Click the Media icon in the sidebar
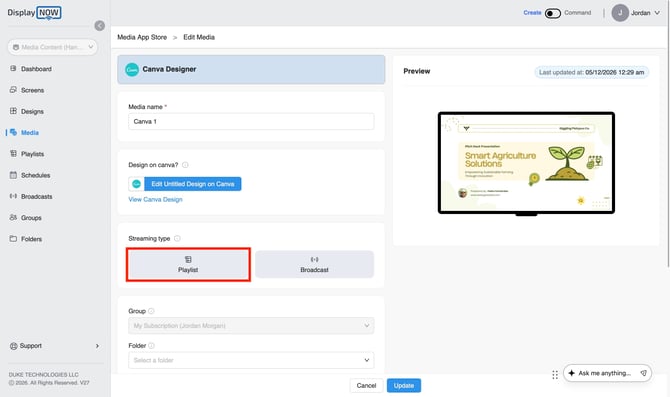The image size is (670, 397). point(13,132)
